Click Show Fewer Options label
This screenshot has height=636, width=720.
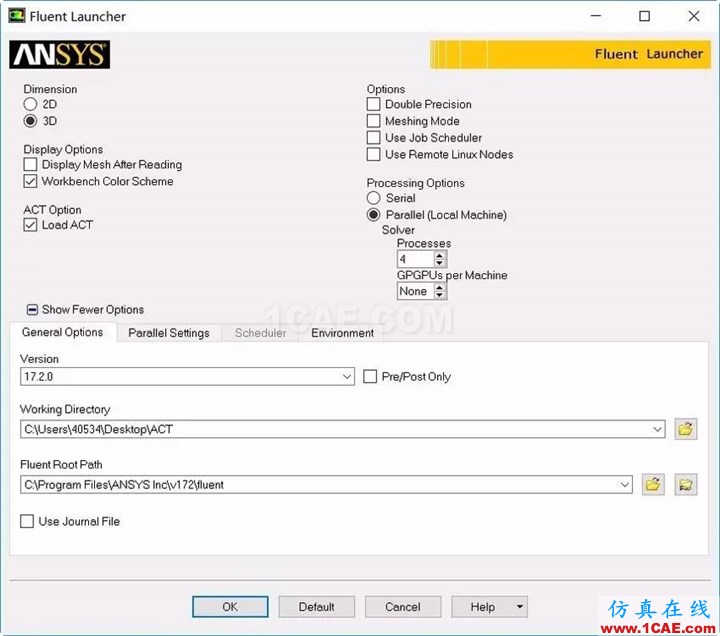coord(93,310)
